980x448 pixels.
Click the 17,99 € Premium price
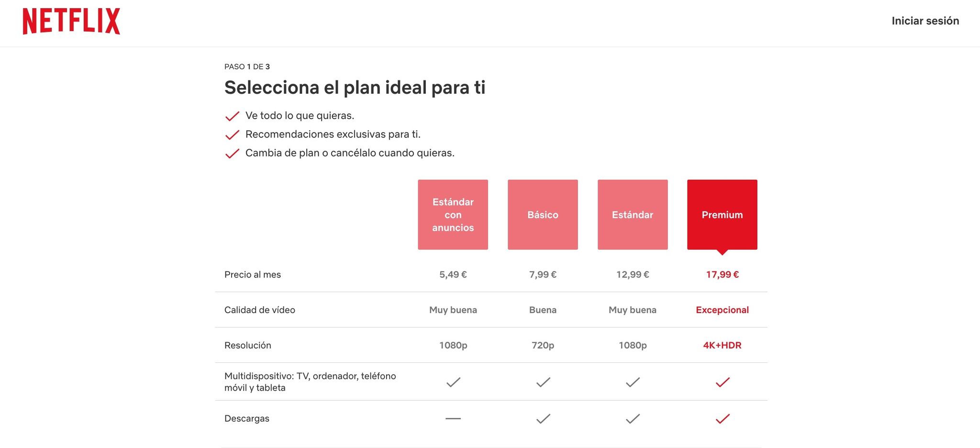[722, 274]
